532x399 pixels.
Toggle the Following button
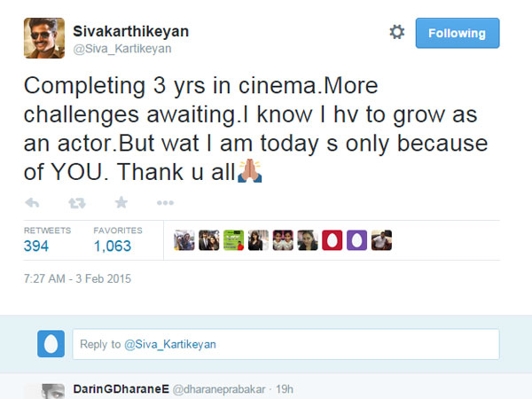[x=458, y=33]
